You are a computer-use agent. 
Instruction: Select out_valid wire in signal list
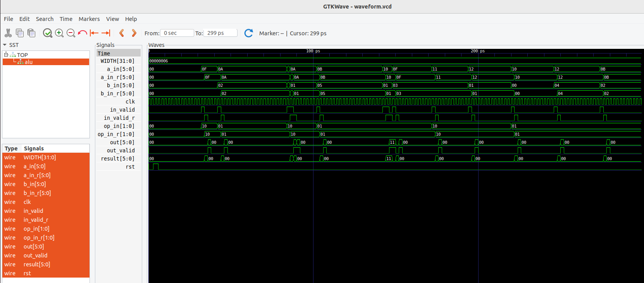point(46,255)
